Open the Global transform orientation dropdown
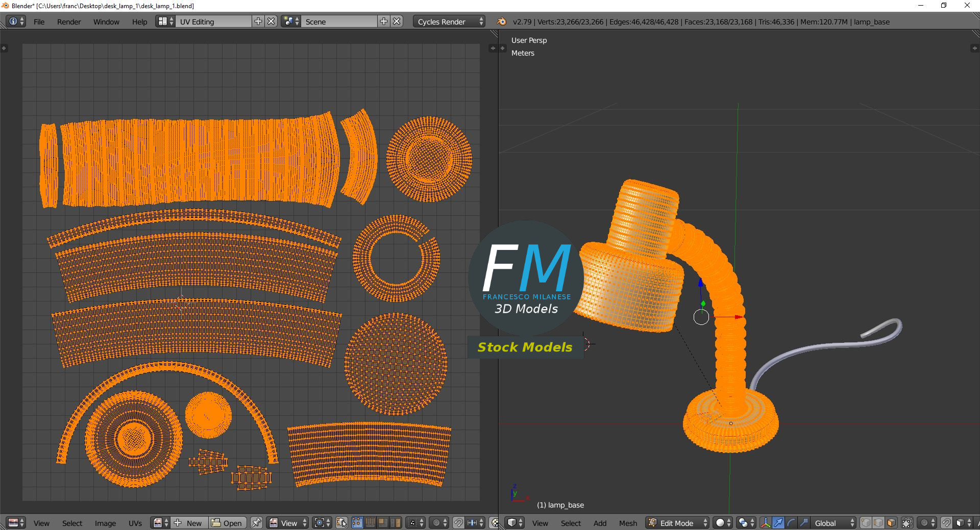Image resolution: width=980 pixels, height=530 pixels. pos(832,523)
